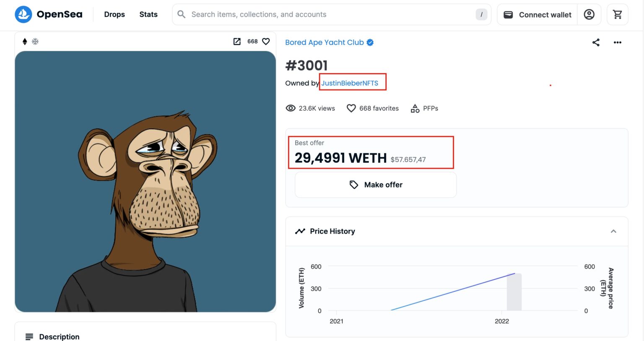Click the 668 favorites heart counter
Viewport: 644px width, 341px height.
point(373,108)
